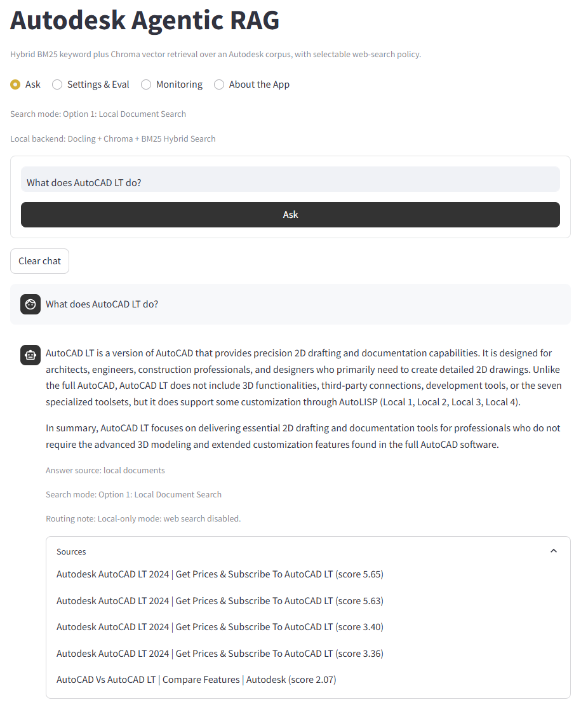
Task: Open the AutoCAD Vs AutoCAD LT source
Action: pyautogui.click(x=196, y=680)
